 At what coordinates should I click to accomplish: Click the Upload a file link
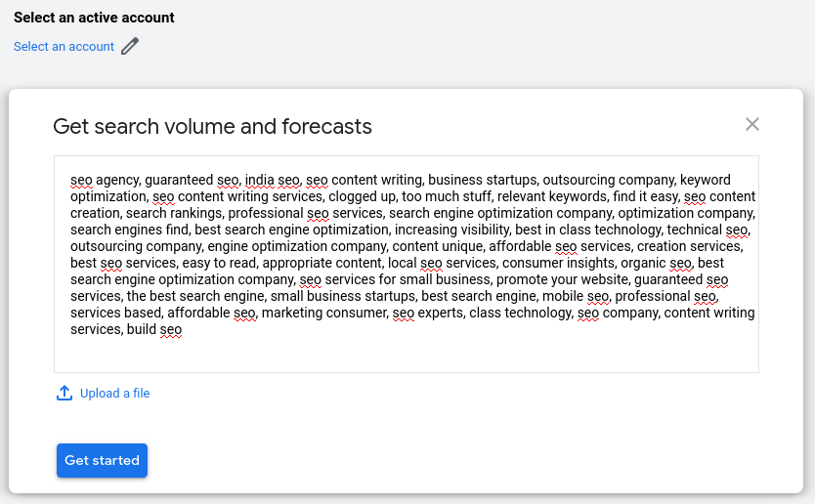pos(114,394)
